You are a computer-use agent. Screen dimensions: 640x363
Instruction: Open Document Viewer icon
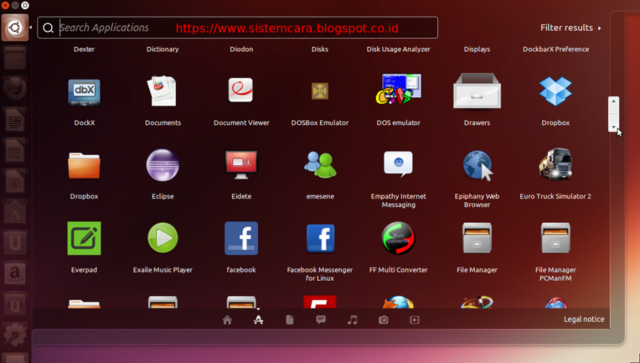click(x=241, y=90)
